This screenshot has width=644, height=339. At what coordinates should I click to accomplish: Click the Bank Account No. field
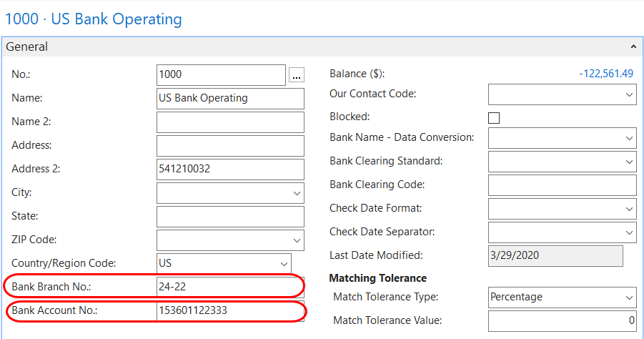[x=229, y=311]
